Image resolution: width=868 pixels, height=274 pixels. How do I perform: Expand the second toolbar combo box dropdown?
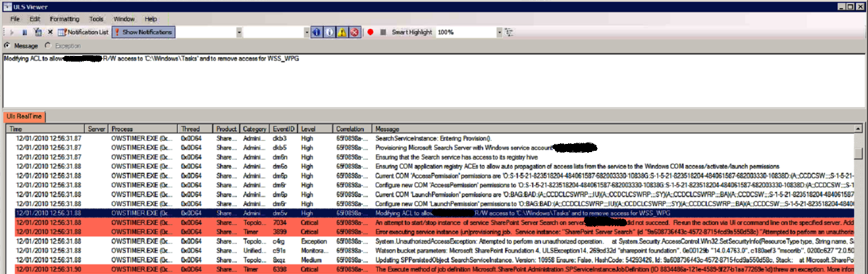coord(307,32)
